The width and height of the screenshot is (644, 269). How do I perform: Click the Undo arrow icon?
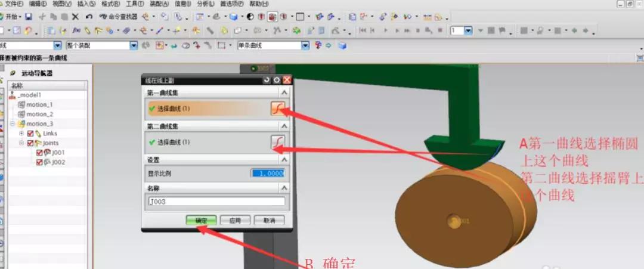pos(89,17)
